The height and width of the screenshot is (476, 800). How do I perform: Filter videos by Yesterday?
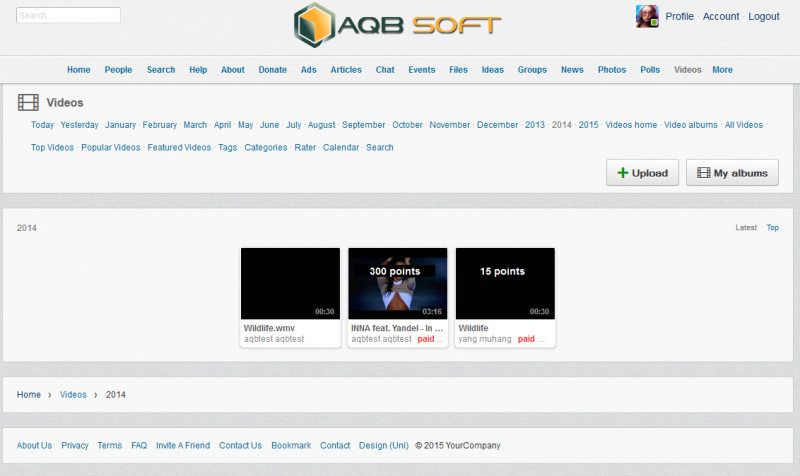(x=79, y=125)
